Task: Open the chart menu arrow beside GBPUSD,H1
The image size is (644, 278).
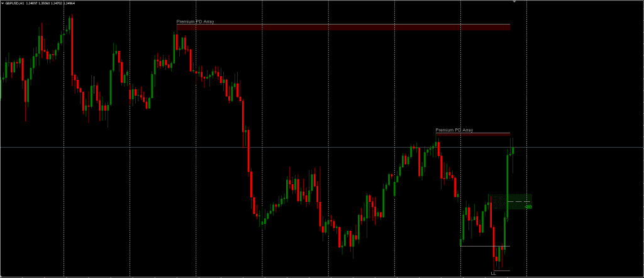Action: coord(3,3)
